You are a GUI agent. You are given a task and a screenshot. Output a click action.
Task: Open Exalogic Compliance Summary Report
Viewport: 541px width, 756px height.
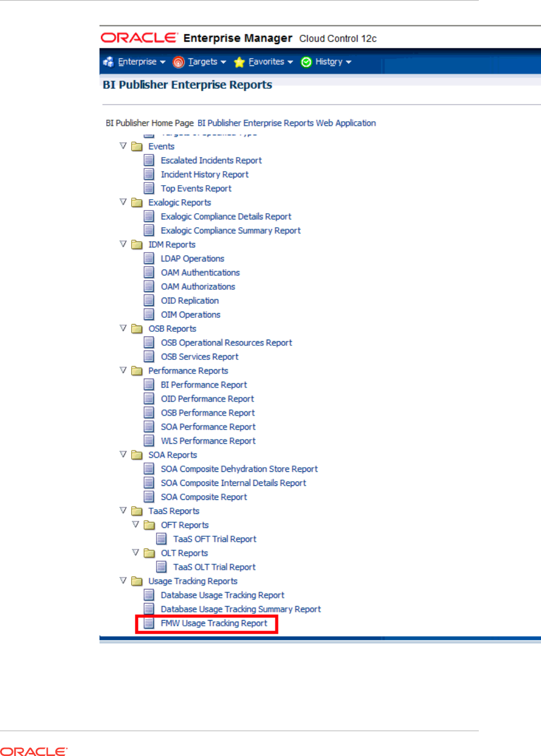(231, 230)
